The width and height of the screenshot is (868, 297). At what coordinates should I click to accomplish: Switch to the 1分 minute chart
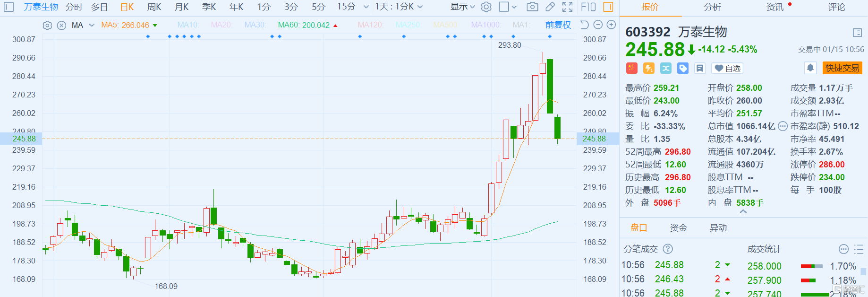pyautogui.click(x=264, y=7)
